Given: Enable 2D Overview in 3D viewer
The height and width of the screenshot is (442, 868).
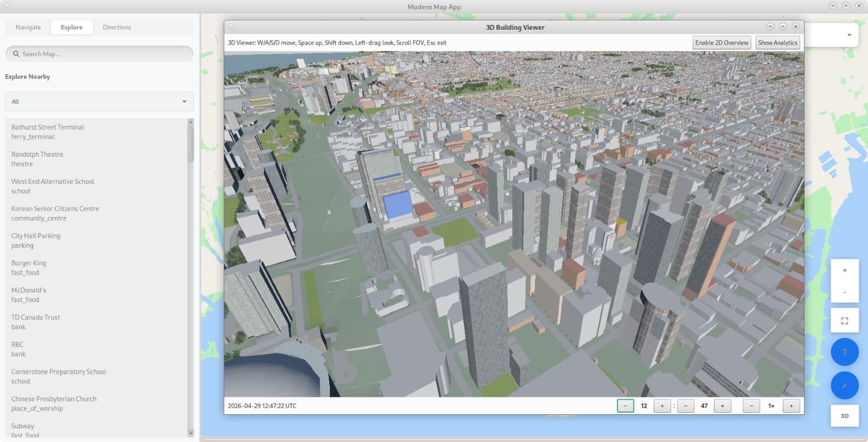Looking at the screenshot, I should click(x=722, y=43).
